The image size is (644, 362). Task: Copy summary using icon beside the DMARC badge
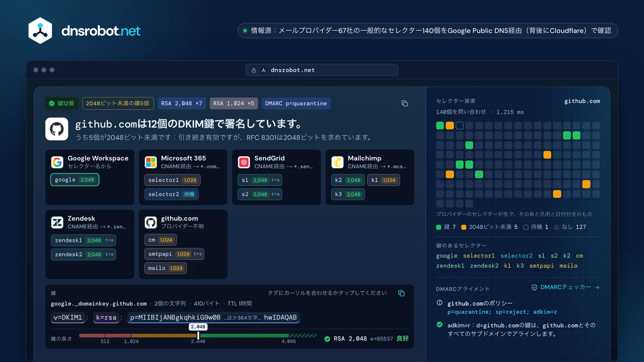405,103
